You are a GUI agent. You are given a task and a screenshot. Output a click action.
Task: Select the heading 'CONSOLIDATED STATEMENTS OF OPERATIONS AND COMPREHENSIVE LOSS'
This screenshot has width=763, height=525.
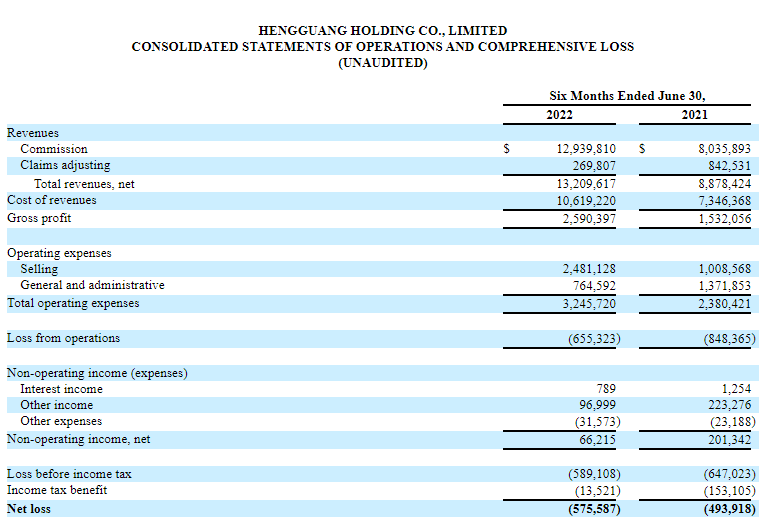(x=382, y=47)
